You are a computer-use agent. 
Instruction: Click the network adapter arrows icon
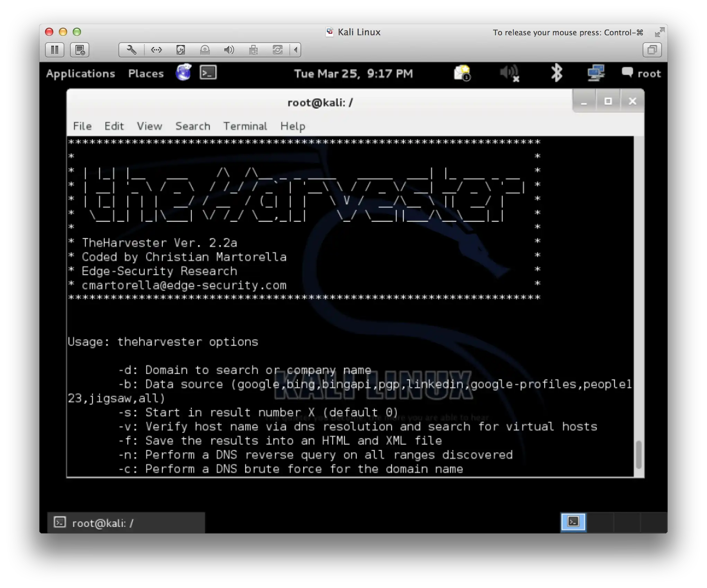156,50
